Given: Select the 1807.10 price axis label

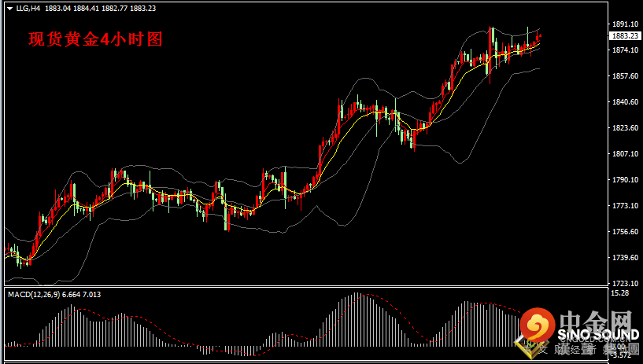Looking at the screenshot, I should (x=625, y=153).
